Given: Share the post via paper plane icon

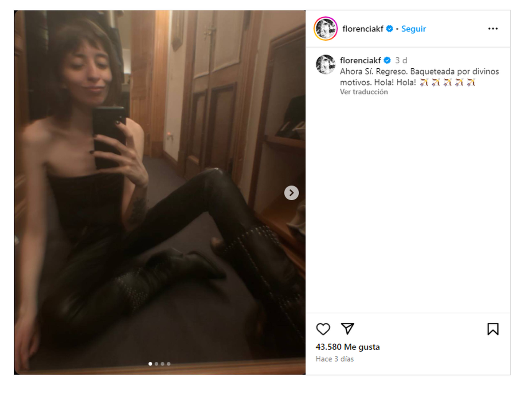Looking at the screenshot, I should [x=348, y=328].
